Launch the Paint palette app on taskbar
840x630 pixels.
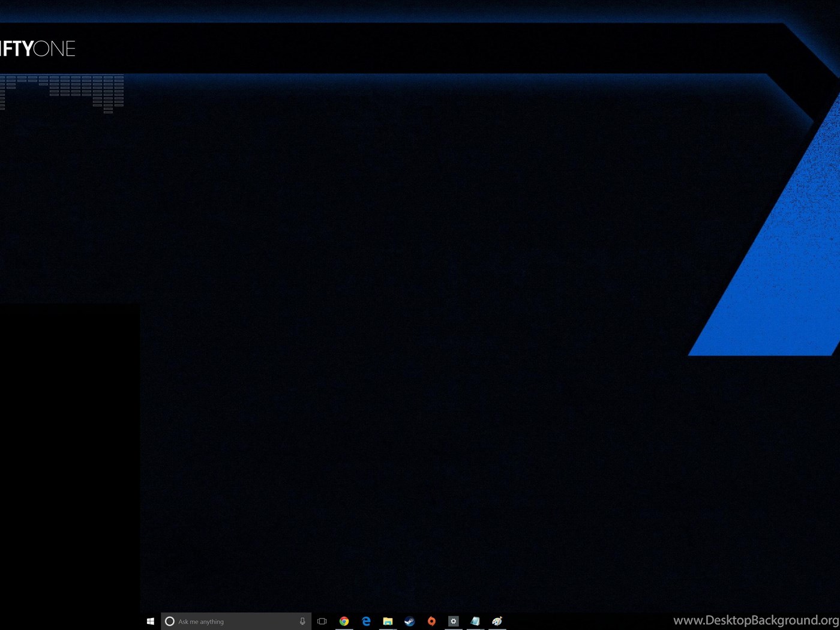click(x=497, y=622)
